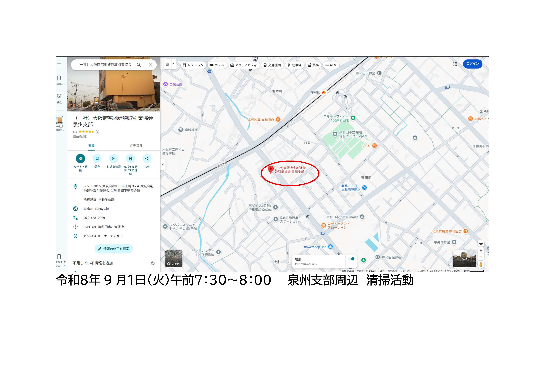
Task: Click スマートフィット100岸和田店 marker
Action: [353, 118]
